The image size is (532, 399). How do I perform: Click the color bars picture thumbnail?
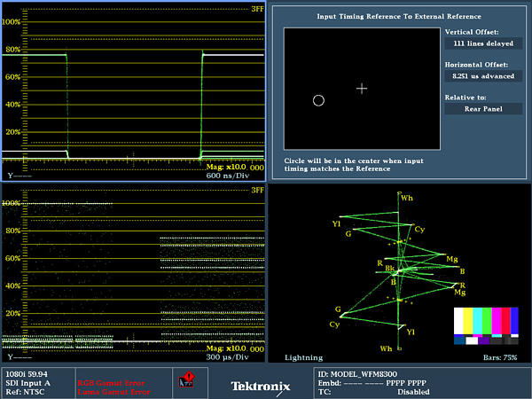point(486,325)
